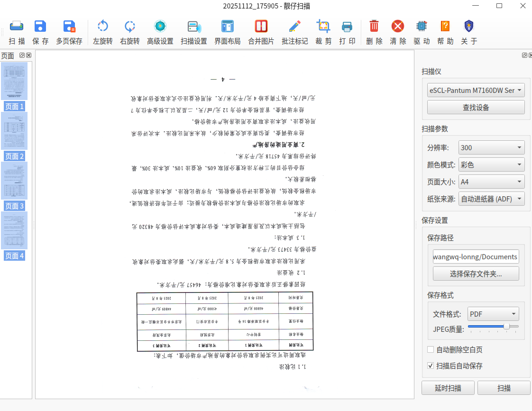This screenshot has height=411, width=532.
Task: Open 扫描设置 scan settings
Action: 194,33
